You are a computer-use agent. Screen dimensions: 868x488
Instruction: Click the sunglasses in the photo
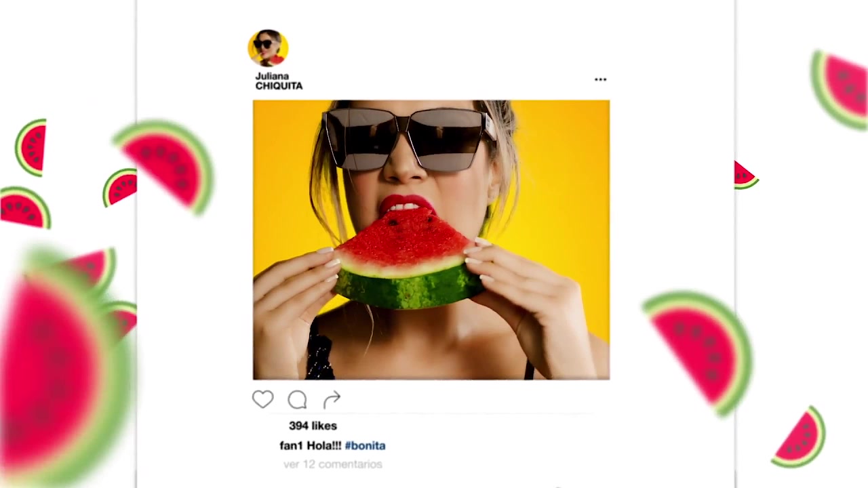click(406, 138)
